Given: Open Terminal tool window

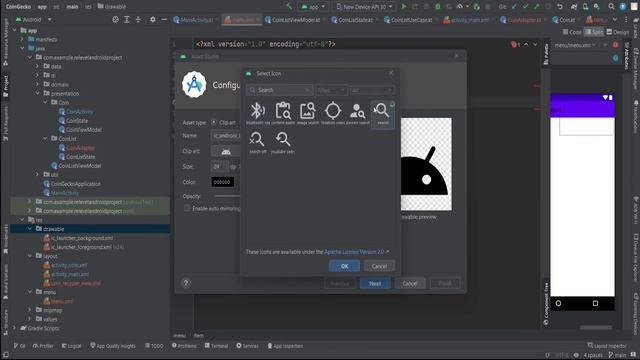Looking at the screenshot, I should [x=216, y=346].
